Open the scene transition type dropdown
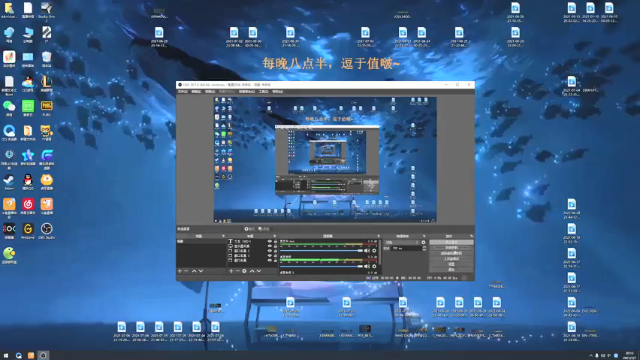640x360 pixels. tap(402, 242)
